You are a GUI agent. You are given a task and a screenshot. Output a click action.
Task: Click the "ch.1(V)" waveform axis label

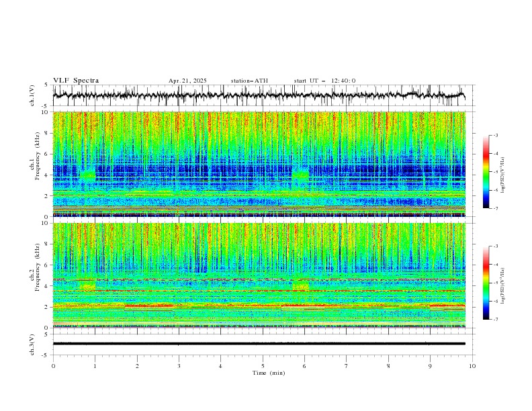(x=32, y=95)
